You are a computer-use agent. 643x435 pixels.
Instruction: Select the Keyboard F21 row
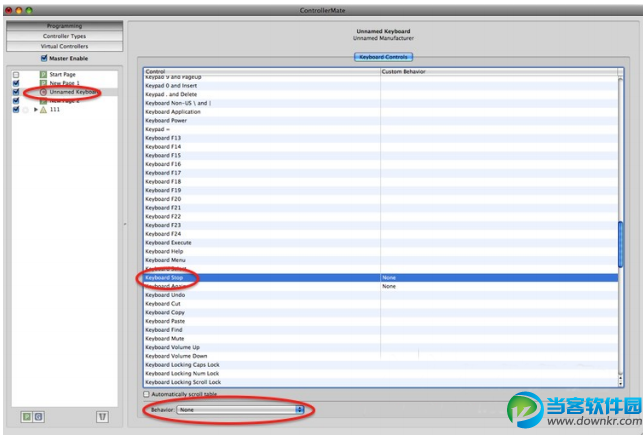click(381, 208)
